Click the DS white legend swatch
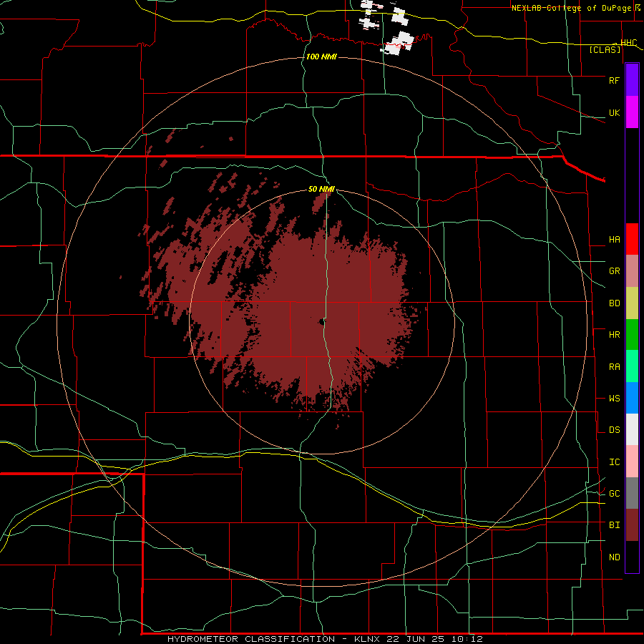Screen dimensions: 644x644 pyautogui.click(x=632, y=429)
